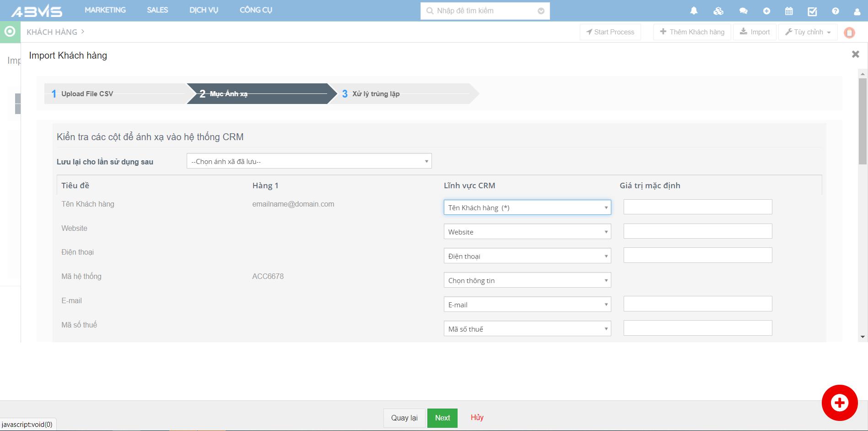This screenshot has width=868, height=431.
Task: Click the stacked cubes icon in header
Action: pyautogui.click(x=718, y=11)
